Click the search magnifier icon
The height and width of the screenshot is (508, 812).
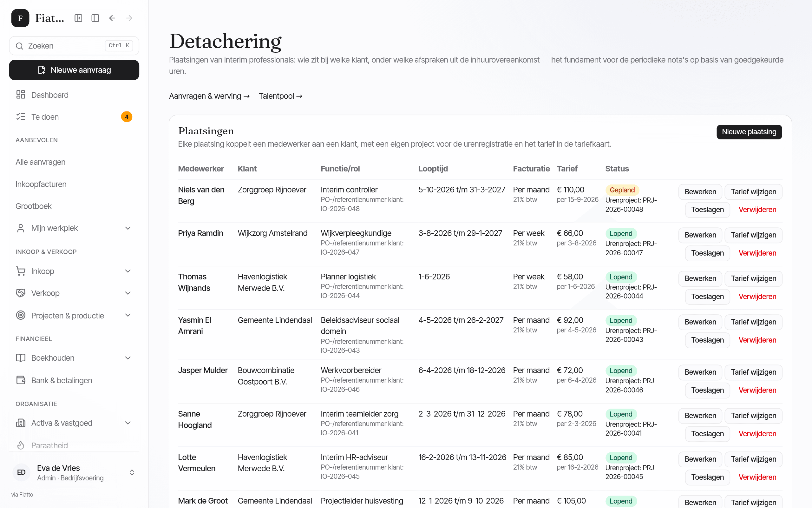pyautogui.click(x=19, y=46)
